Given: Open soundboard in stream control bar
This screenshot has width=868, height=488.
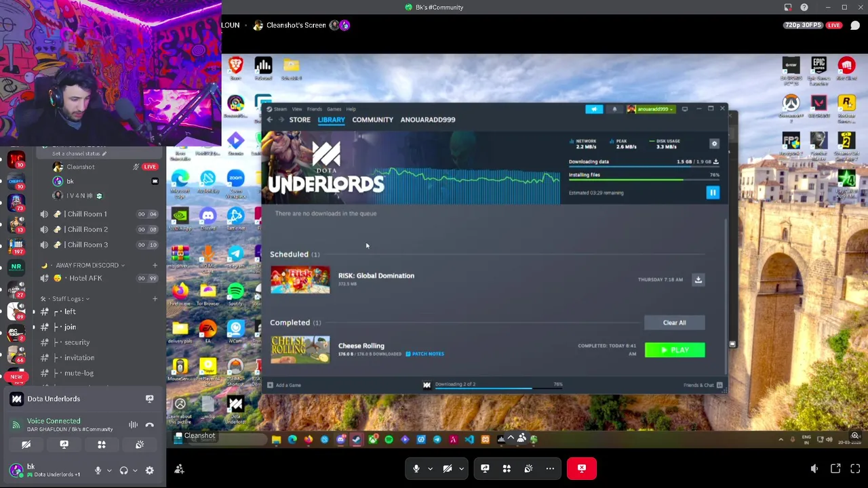Looking at the screenshot, I should tap(528, 468).
